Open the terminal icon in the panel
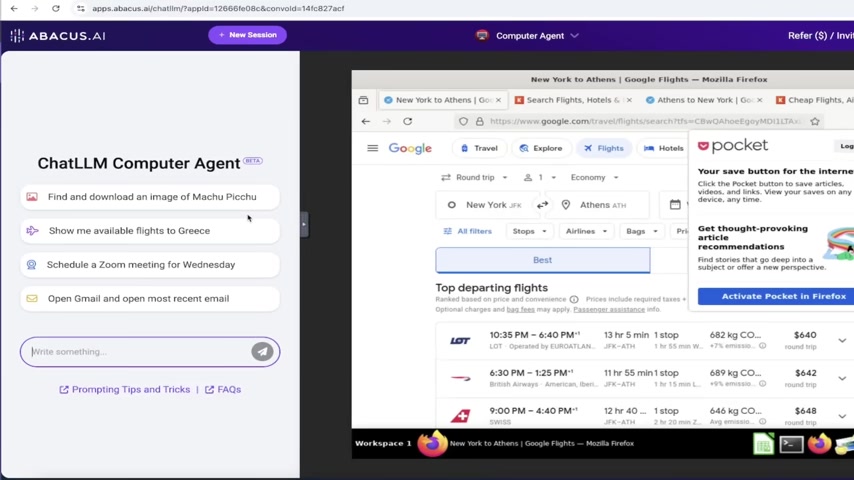Image resolution: width=854 pixels, height=480 pixels. click(x=791, y=444)
